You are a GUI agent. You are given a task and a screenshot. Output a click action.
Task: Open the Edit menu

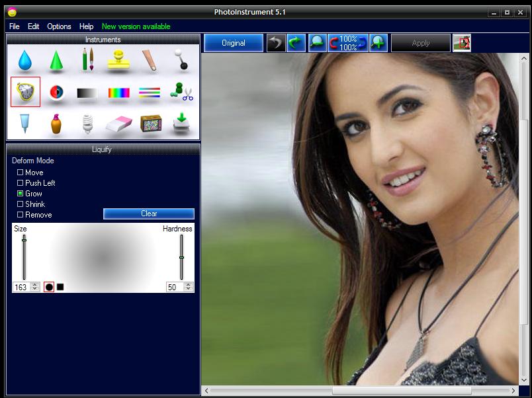[33, 26]
